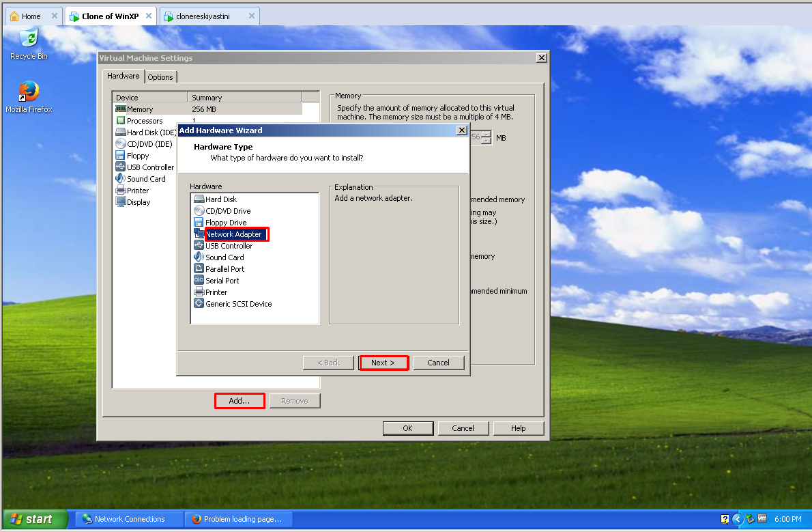Viewport: 812px width, 532px height.
Task: Open Help in Virtual Machine Settings
Action: click(519, 428)
